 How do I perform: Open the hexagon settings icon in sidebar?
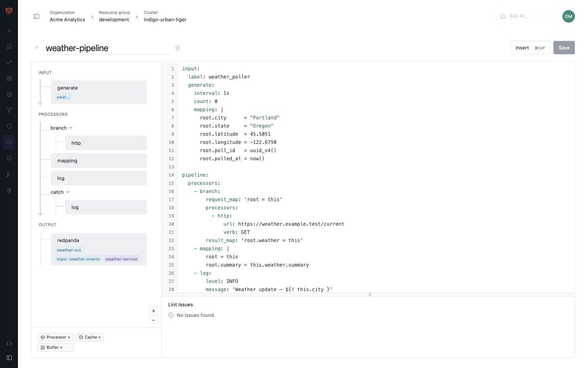(x=9, y=190)
